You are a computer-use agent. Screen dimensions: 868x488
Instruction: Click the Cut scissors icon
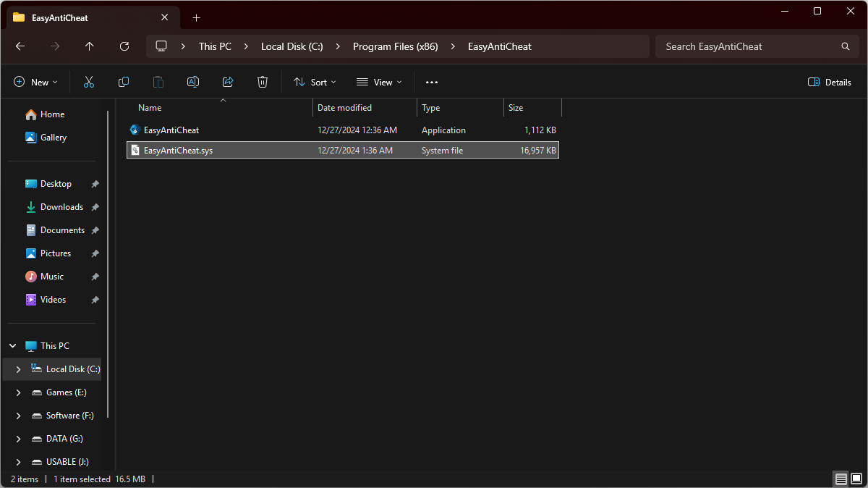(89, 83)
